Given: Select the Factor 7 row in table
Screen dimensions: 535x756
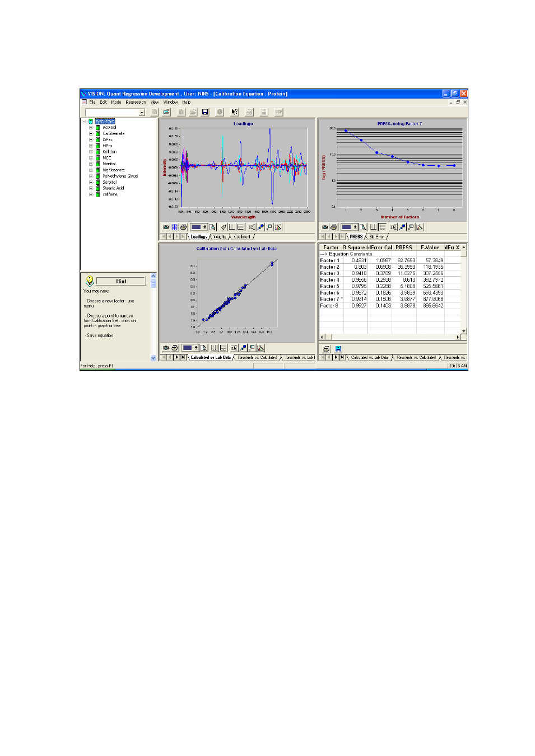Looking at the screenshot, I should [x=389, y=299].
